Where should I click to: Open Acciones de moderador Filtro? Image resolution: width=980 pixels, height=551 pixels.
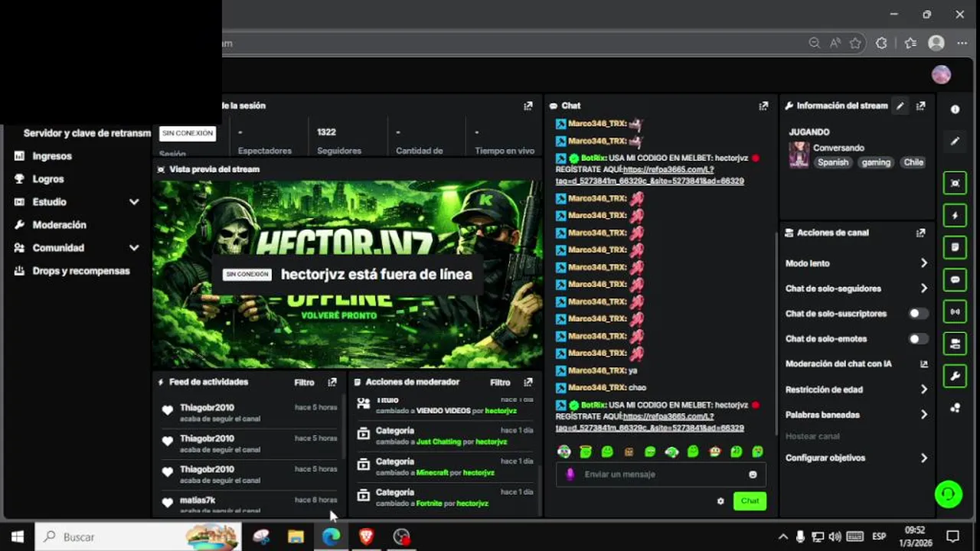pos(500,382)
